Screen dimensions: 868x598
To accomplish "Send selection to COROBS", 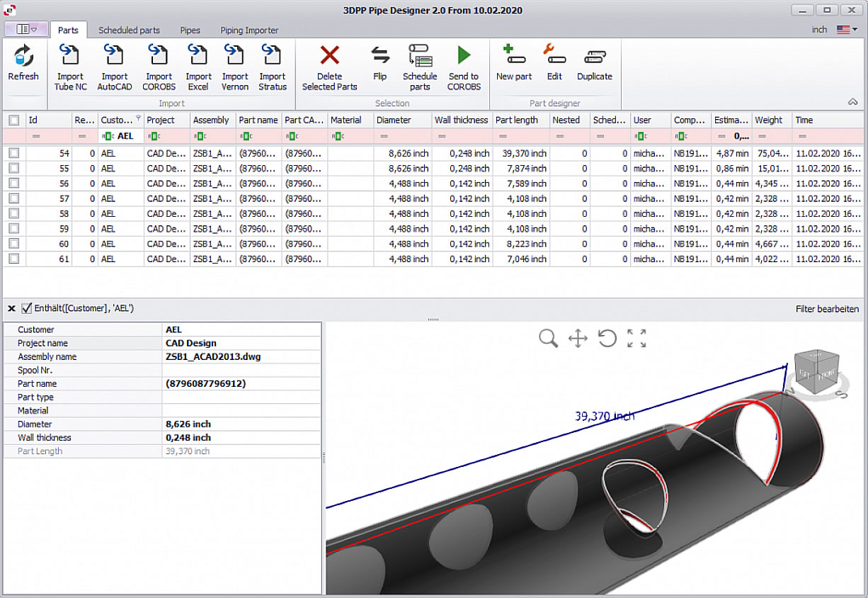I will coord(464,57).
